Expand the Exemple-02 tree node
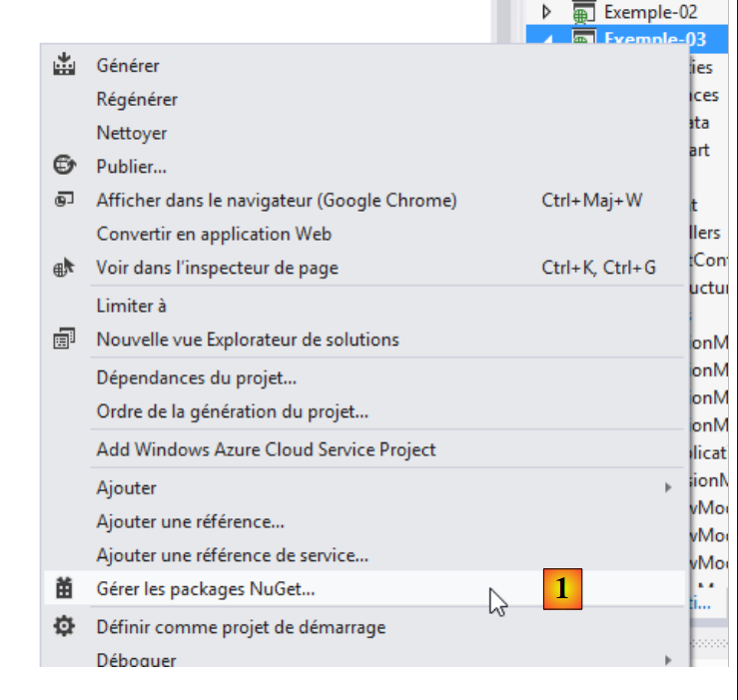This screenshot has width=738, height=700. (x=546, y=13)
